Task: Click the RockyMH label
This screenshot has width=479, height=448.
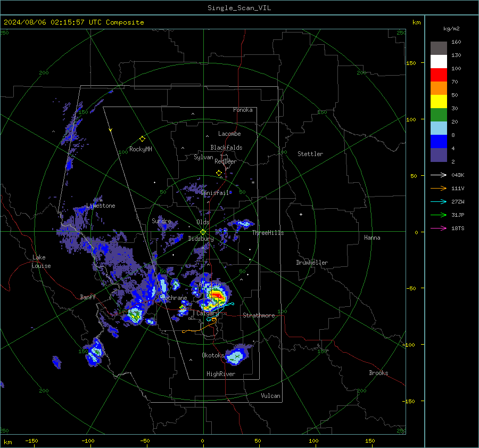Action: click(141, 149)
